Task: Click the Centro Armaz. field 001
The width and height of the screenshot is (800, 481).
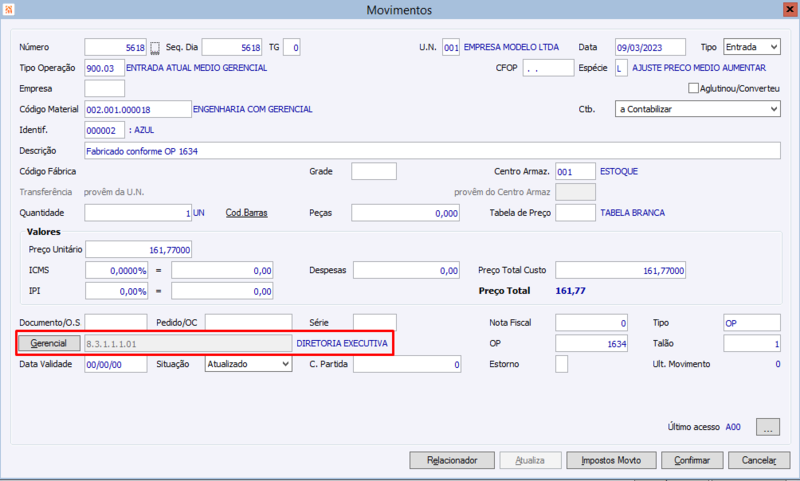Action: click(575, 171)
